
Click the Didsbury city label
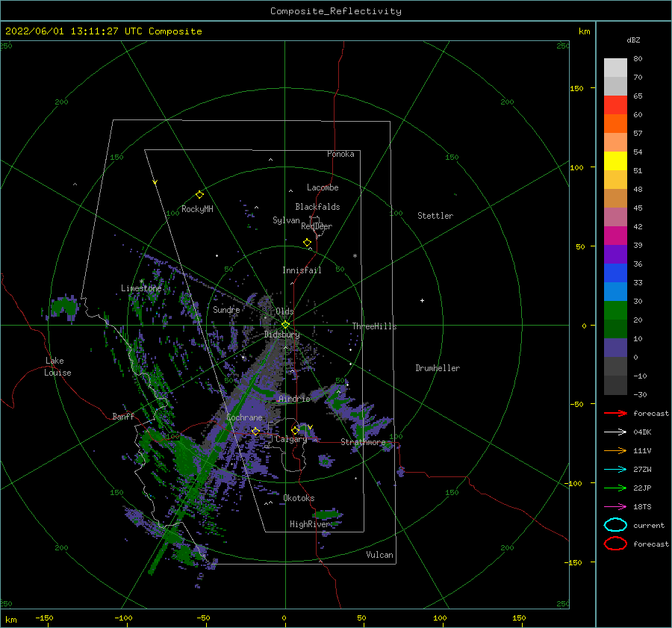point(282,335)
